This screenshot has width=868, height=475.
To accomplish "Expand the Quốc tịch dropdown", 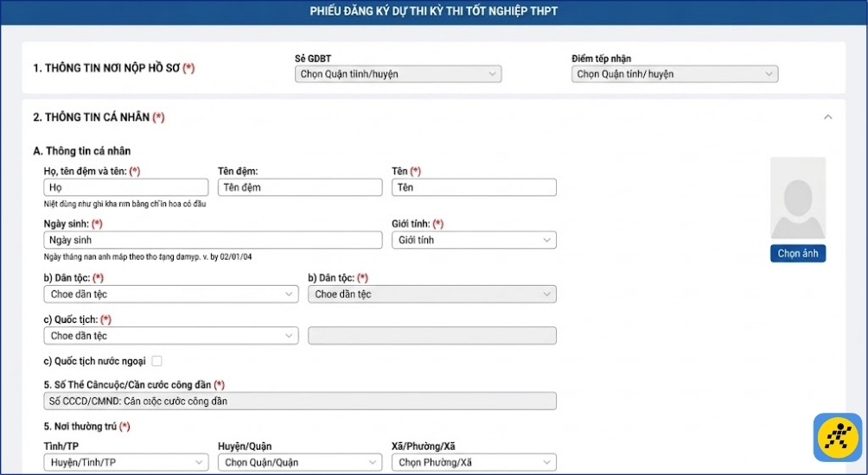I will 170,336.
